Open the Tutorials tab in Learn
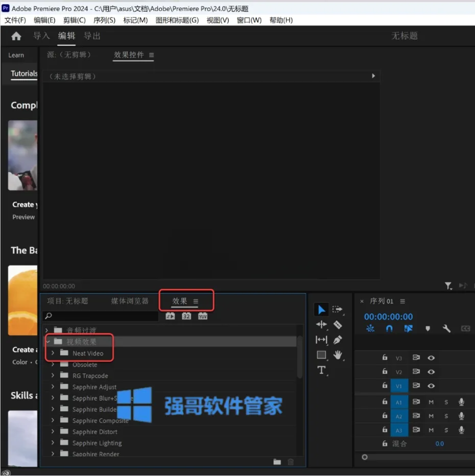Viewport: 475px width, 476px height. (25, 74)
